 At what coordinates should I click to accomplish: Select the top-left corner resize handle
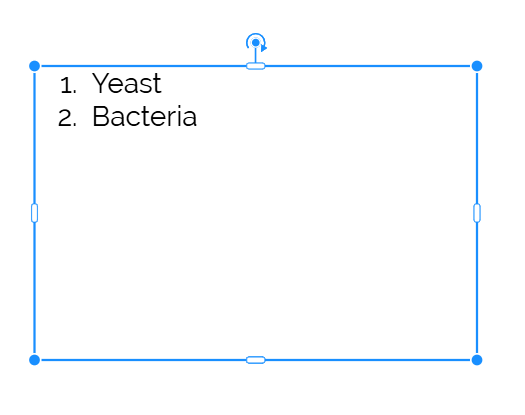34,66
